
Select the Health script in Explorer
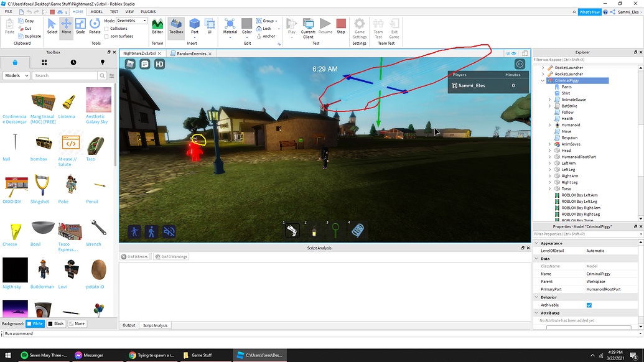[x=567, y=119]
